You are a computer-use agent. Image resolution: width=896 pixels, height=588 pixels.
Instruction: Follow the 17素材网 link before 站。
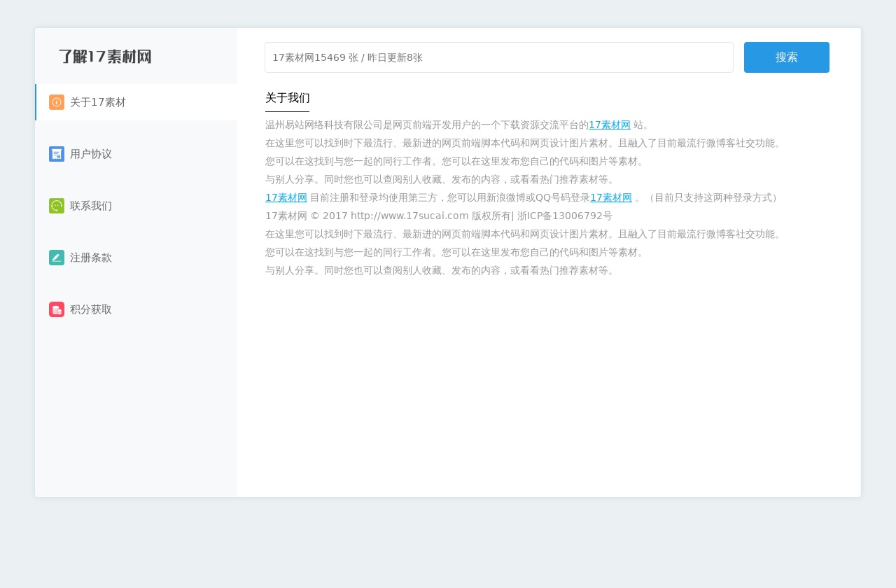[610, 125]
